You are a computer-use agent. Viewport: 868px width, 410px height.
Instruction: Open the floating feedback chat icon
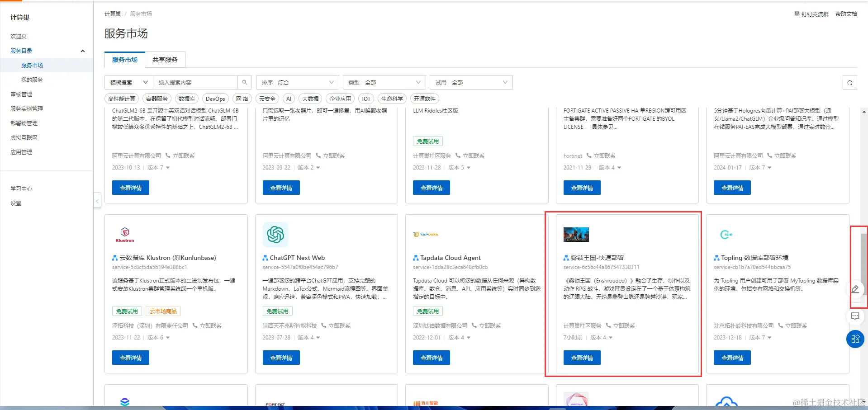tap(855, 316)
